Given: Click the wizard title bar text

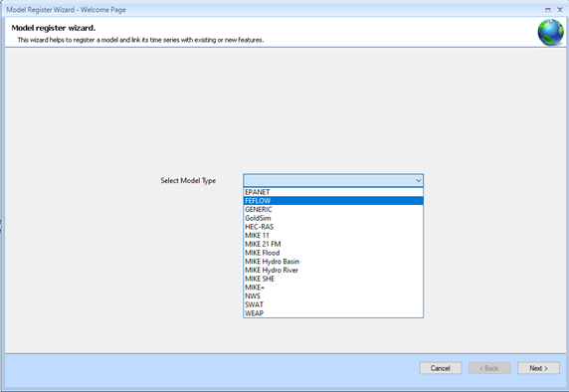Looking at the screenshot, I should tap(66, 10).
